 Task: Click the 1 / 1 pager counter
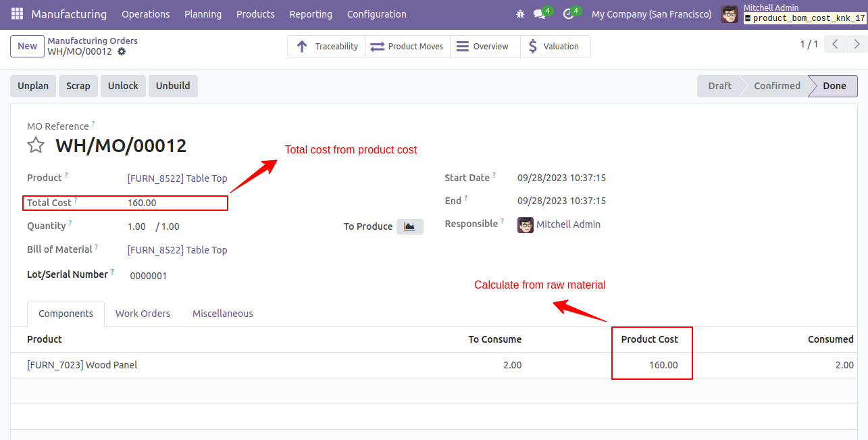[809, 44]
